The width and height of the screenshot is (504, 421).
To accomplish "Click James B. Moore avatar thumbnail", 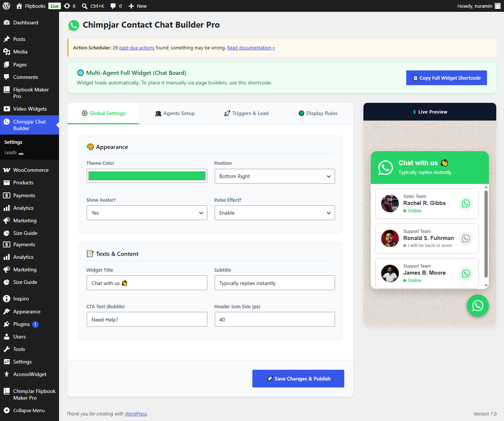I will click(x=390, y=274).
